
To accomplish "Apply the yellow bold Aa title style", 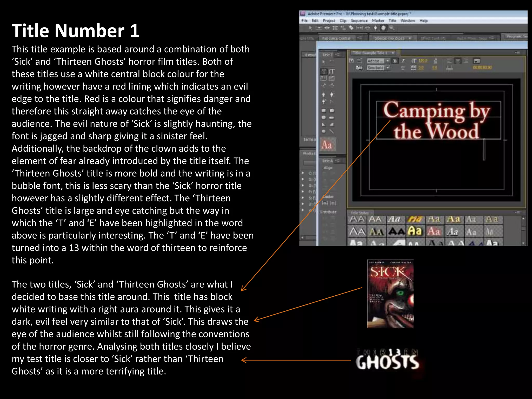I will coord(415,231).
